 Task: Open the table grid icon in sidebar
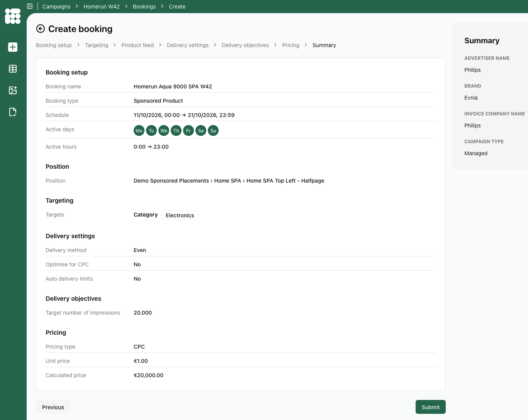pyautogui.click(x=13, y=69)
